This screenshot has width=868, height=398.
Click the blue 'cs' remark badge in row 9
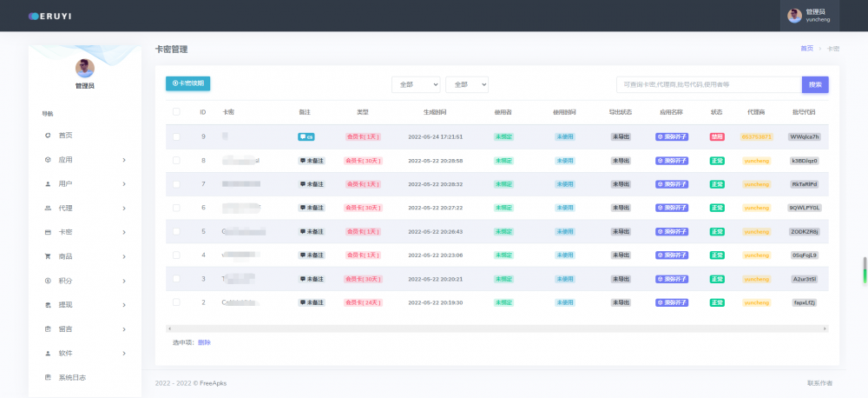pos(306,136)
